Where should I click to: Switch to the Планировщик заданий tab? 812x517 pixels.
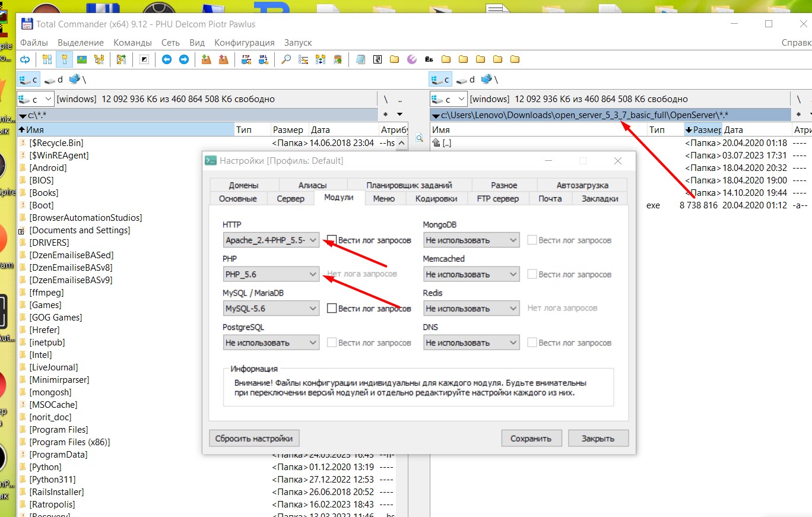coord(410,185)
